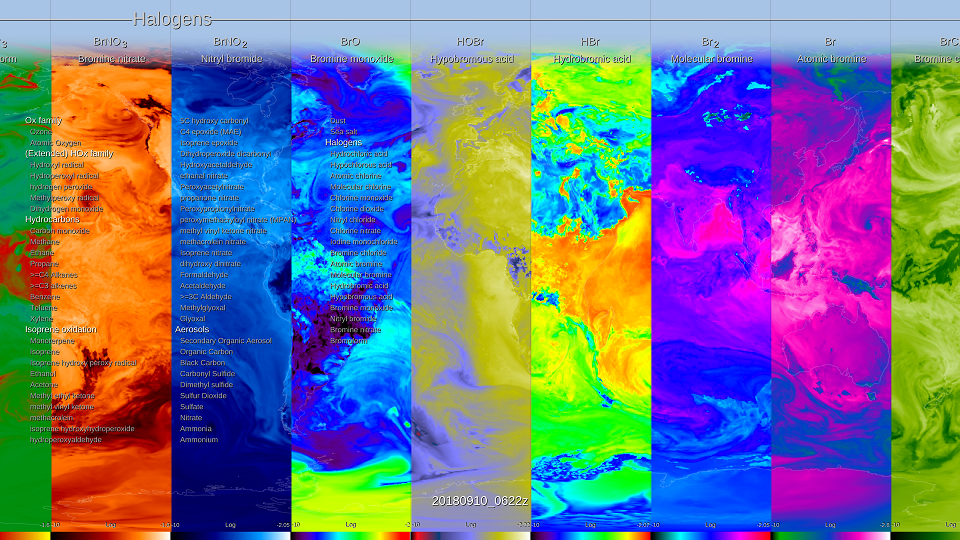This screenshot has height=540, width=960.
Task: Select Sea salt entry
Action: point(343,131)
